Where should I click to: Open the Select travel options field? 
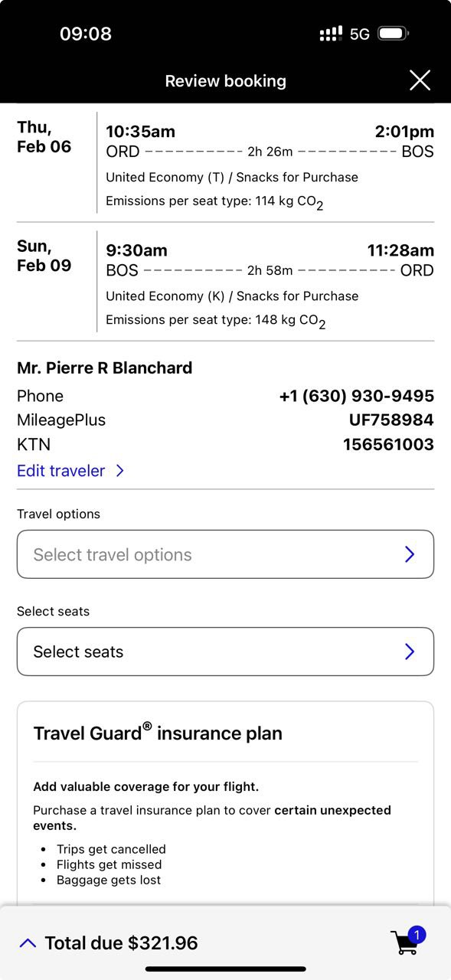[225, 554]
